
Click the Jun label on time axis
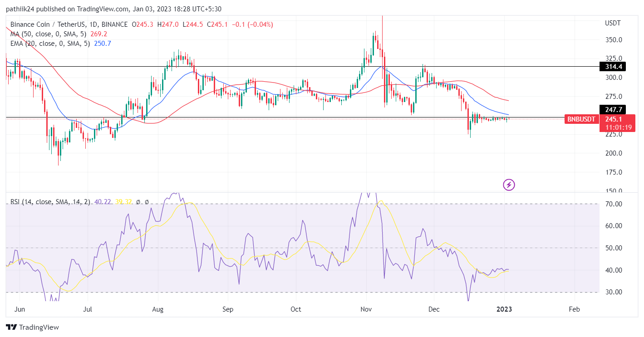[20, 309]
